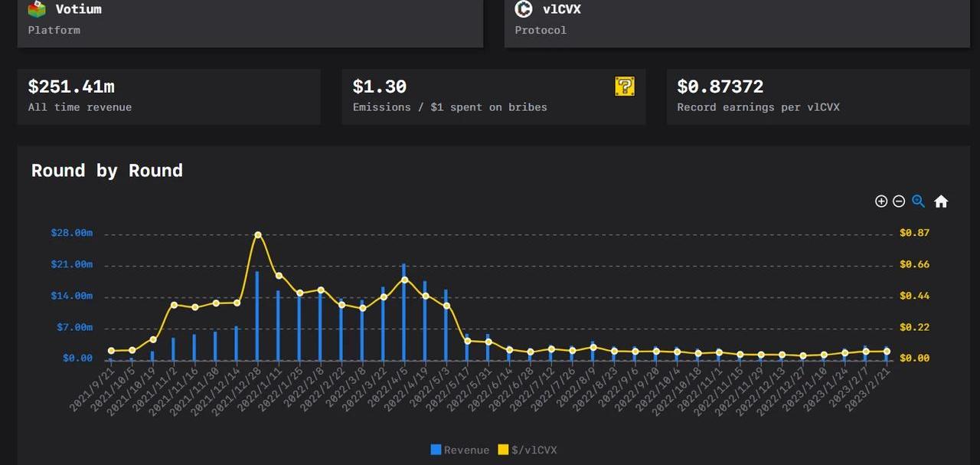
Task: Click the 'All time revenue' caption
Action: tap(80, 107)
